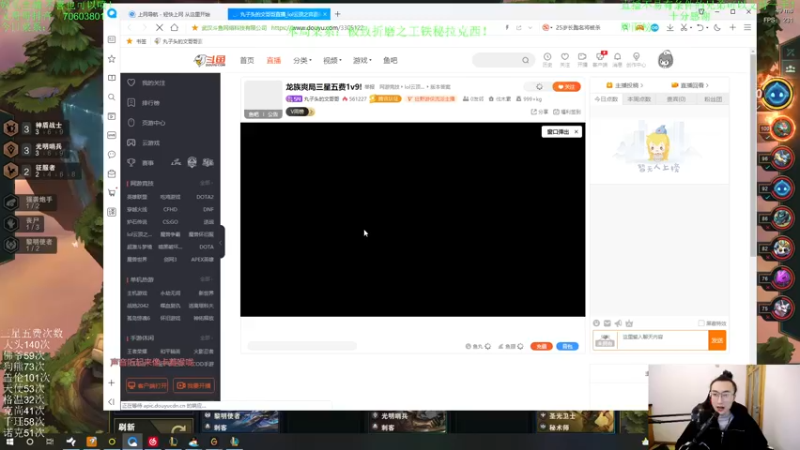Open the follow heart icon in Douyu header
Screen dimensions: 800x450
(x=564, y=59)
